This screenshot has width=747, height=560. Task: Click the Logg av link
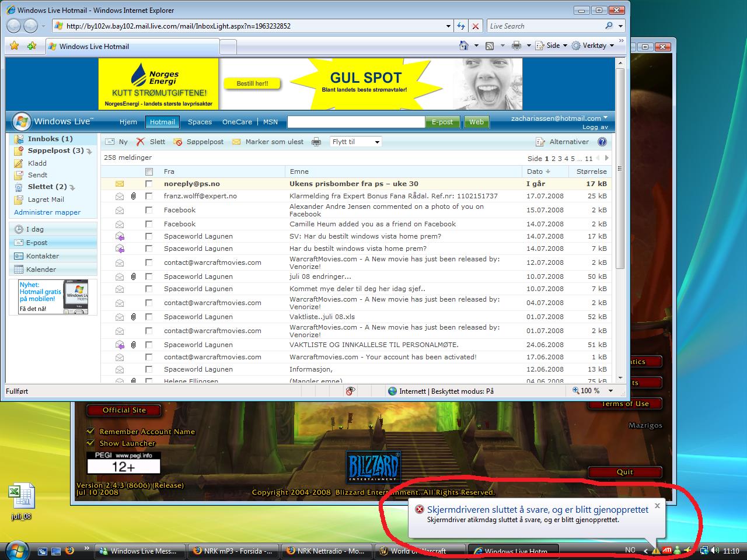click(595, 127)
